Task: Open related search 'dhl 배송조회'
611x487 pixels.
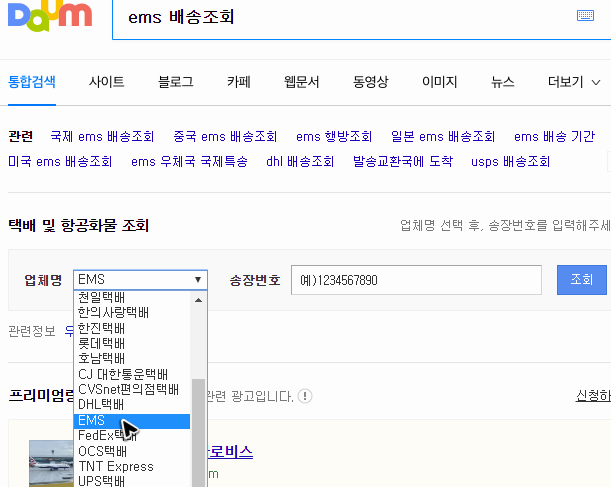Action: [x=300, y=161]
